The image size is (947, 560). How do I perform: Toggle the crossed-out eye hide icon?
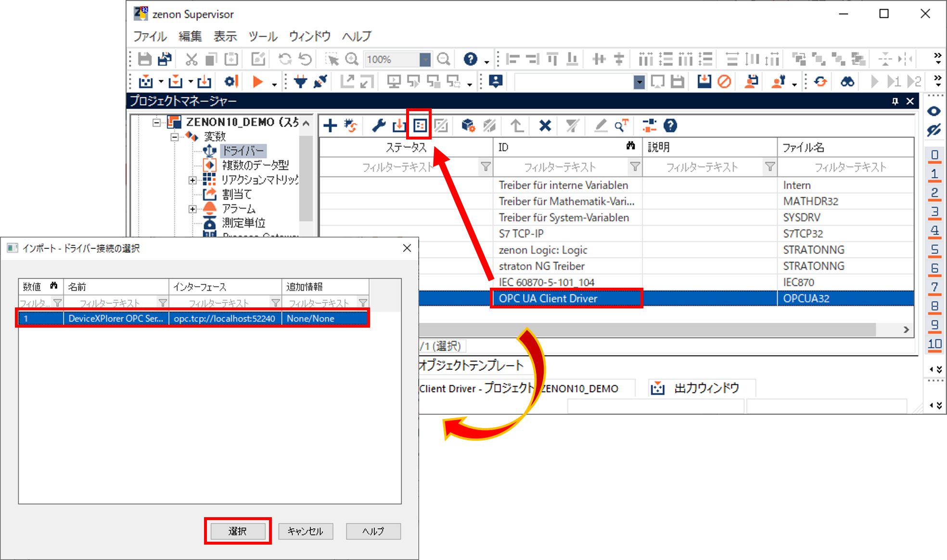(934, 130)
